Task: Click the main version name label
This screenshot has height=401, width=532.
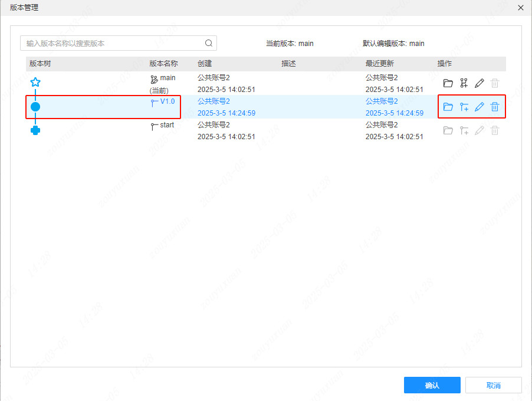Action: [x=168, y=77]
